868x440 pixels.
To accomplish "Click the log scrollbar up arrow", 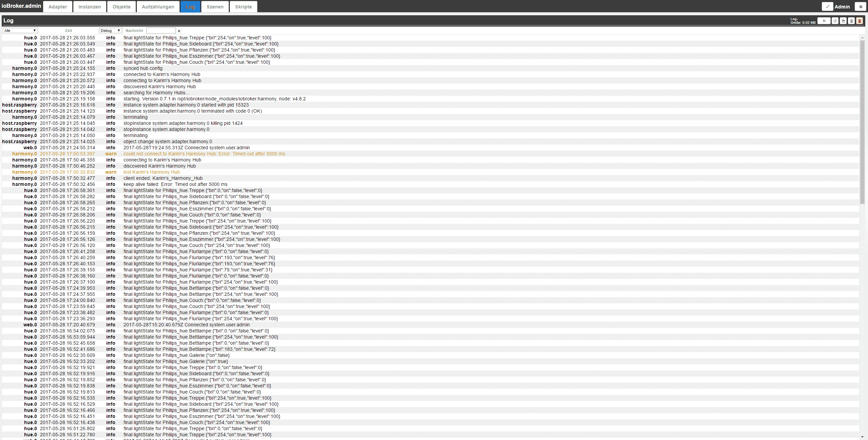I will (x=862, y=37).
